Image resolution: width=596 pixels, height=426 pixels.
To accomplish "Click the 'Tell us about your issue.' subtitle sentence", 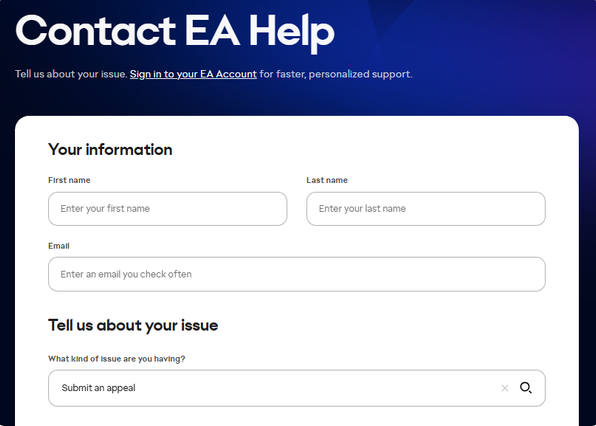I will pos(71,74).
